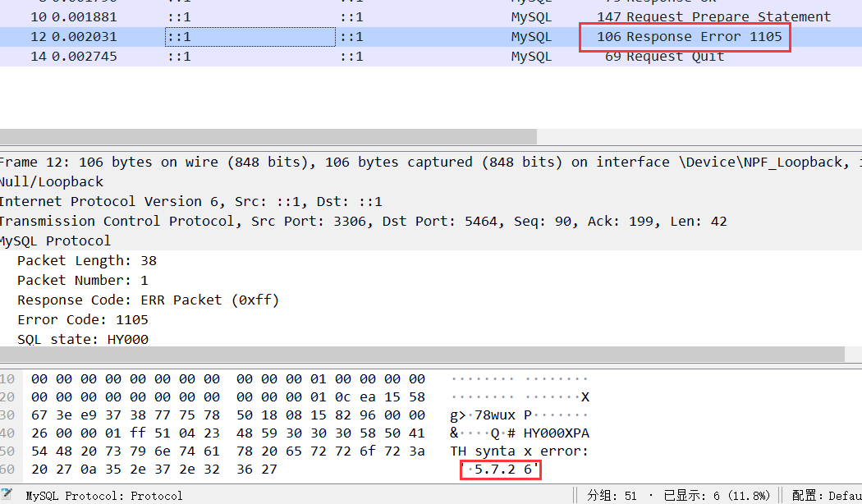Select the MySQL Protocol tree node
The height and width of the screenshot is (504, 862).
click(56, 241)
